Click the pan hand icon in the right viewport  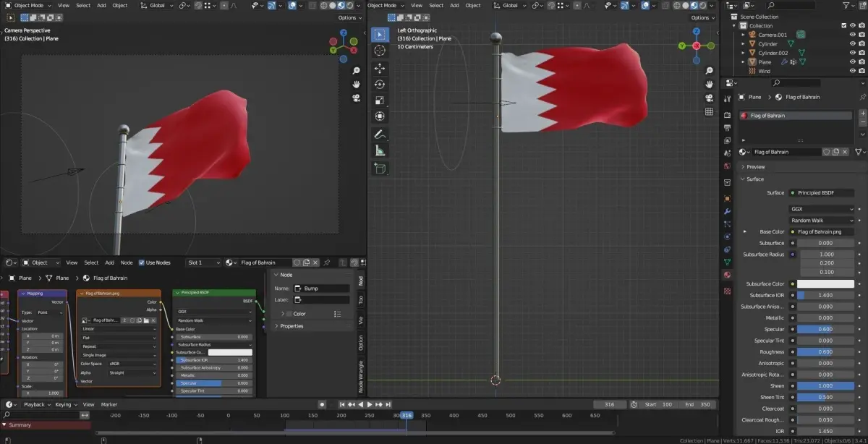pyautogui.click(x=709, y=85)
